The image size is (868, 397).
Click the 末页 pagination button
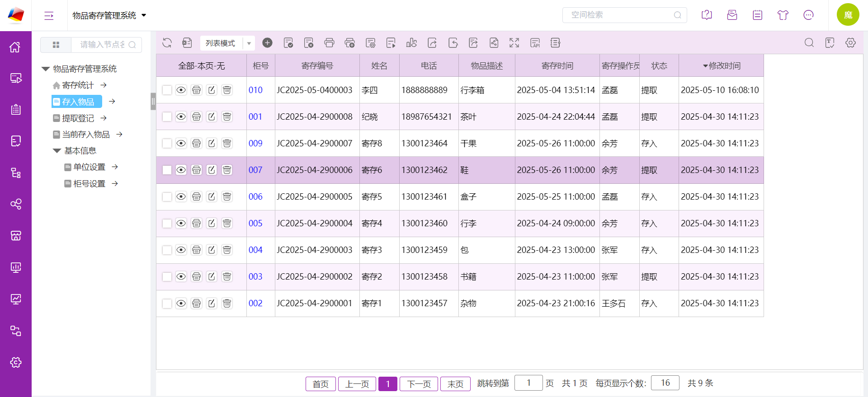[456, 384]
